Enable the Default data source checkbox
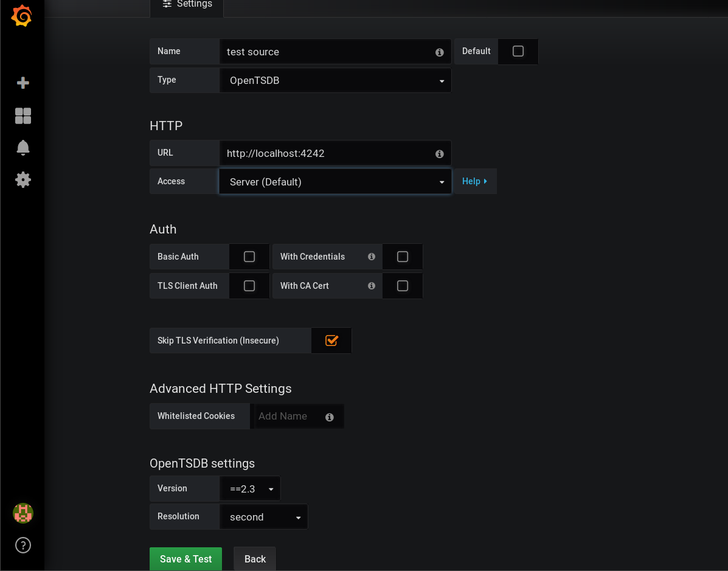Image resolution: width=728 pixels, height=571 pixels. click(x=518, y=51)
